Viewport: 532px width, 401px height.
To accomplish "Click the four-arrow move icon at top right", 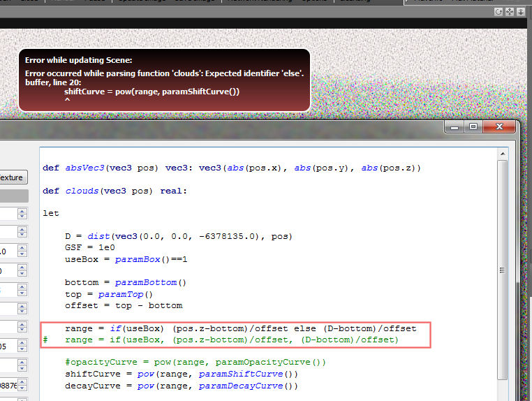I will (x=510, y=12).
